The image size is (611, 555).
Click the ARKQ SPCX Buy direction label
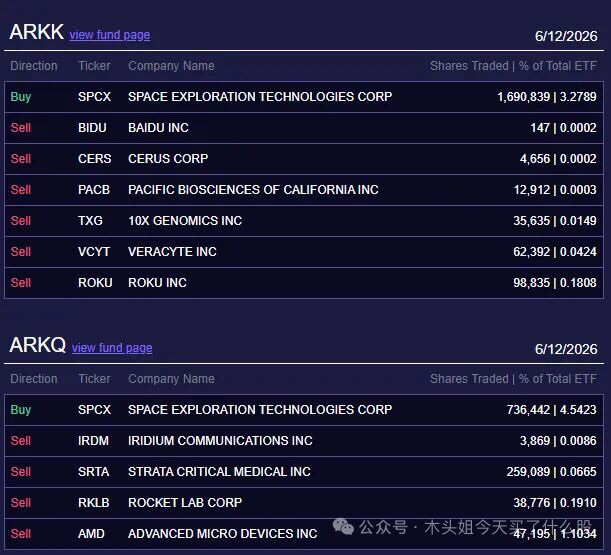coord(21,410)
